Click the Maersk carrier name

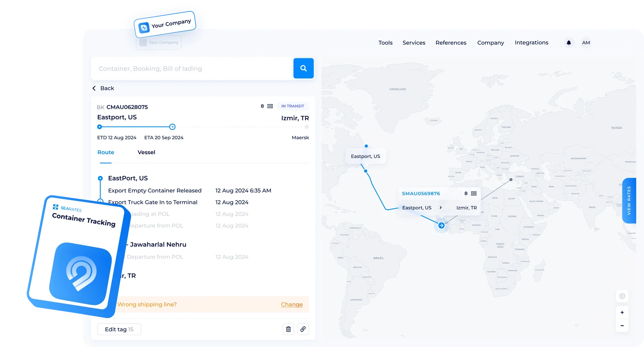(300, 138)
